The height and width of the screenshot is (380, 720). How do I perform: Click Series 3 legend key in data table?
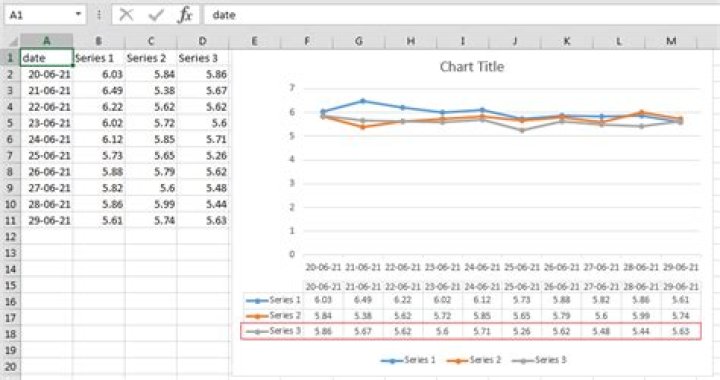point(257,331)
